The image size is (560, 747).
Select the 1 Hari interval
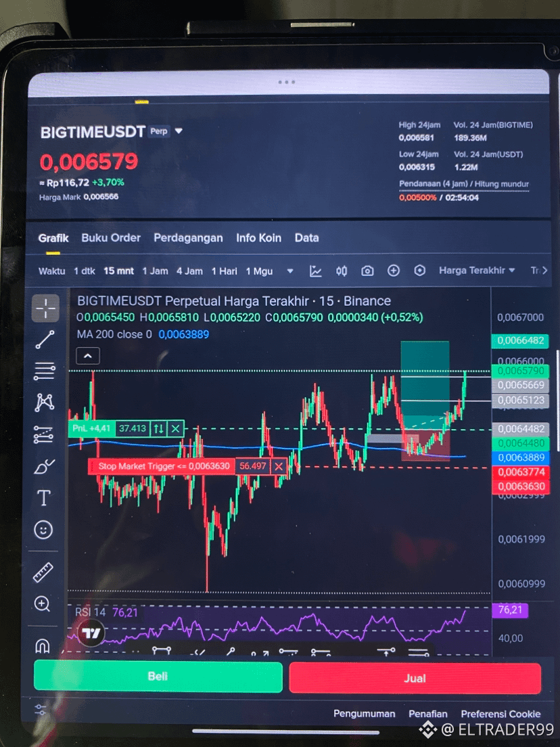[225, 271]
